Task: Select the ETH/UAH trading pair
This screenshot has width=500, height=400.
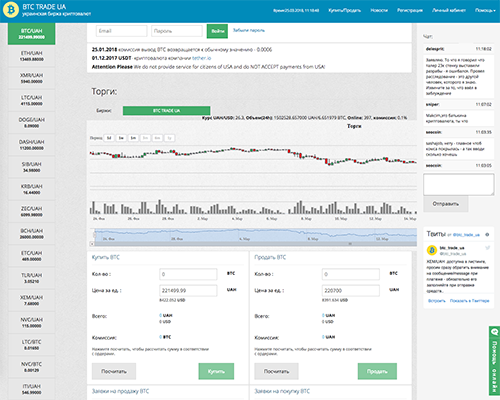Action: click(x=32, y=56)
